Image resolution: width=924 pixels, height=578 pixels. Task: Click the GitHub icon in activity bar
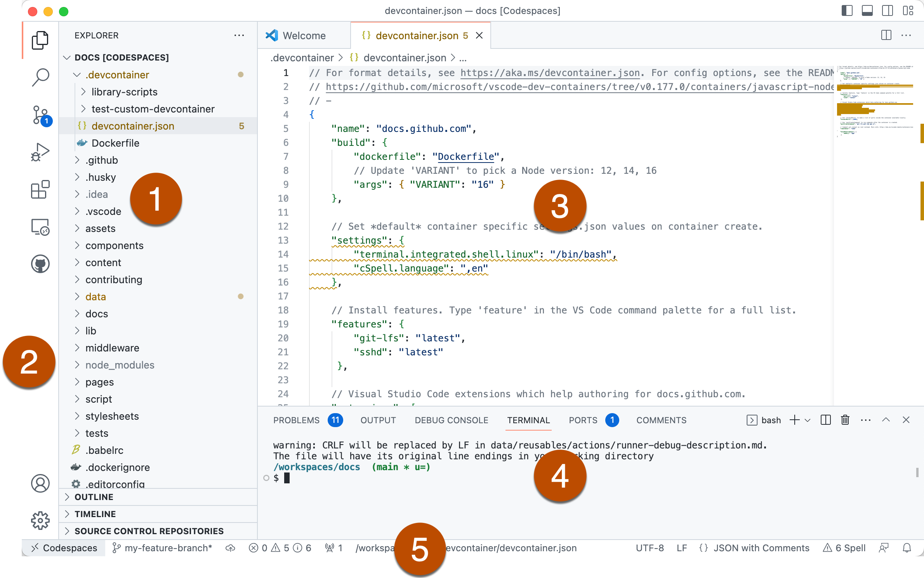(40, 264)
